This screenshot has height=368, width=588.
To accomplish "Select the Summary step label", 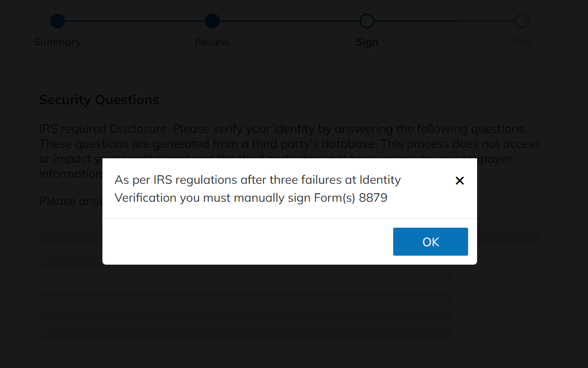I will coord(57,42).
